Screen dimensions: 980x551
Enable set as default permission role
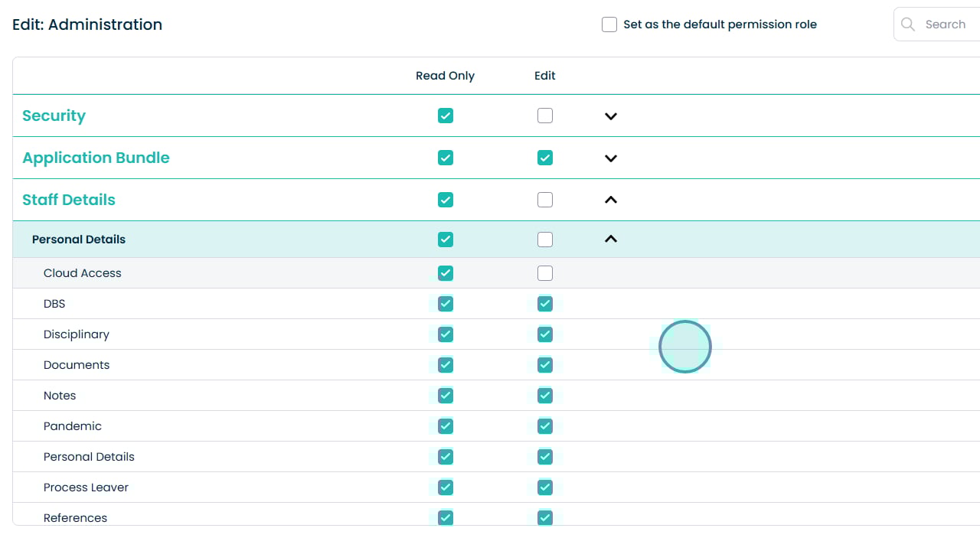[x=609, y=24]
